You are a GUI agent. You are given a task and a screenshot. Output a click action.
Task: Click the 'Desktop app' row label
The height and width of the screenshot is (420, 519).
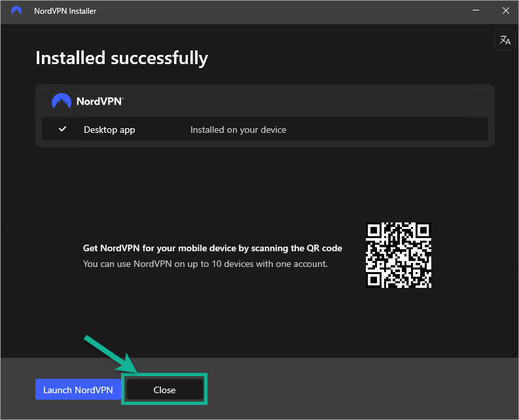pos(109,130)
